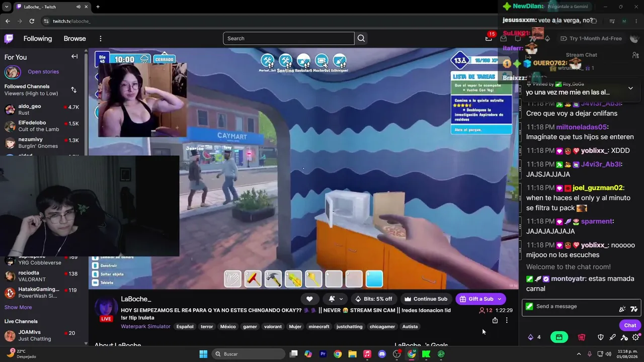Click the Gift a Sub button
The width and height of the screenshot is (644, 362).
pyautogui.click(x=476, y=299)
